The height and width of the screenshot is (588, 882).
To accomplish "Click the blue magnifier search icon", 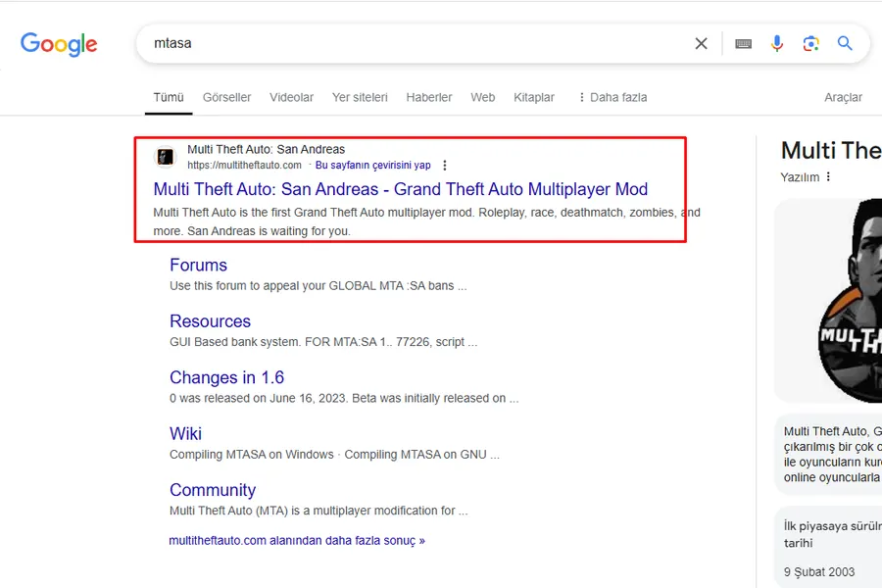I will [x=845, y=43].
